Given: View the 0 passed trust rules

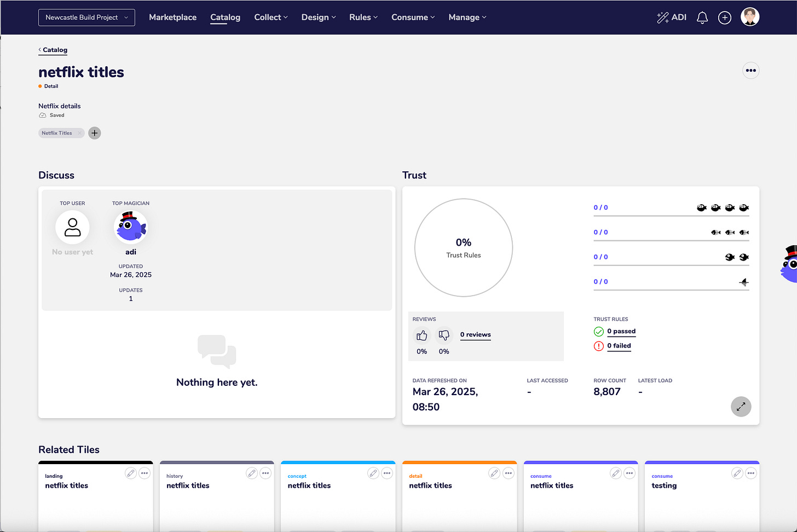Looking at the screenshot, I should (x=621, y=332).
